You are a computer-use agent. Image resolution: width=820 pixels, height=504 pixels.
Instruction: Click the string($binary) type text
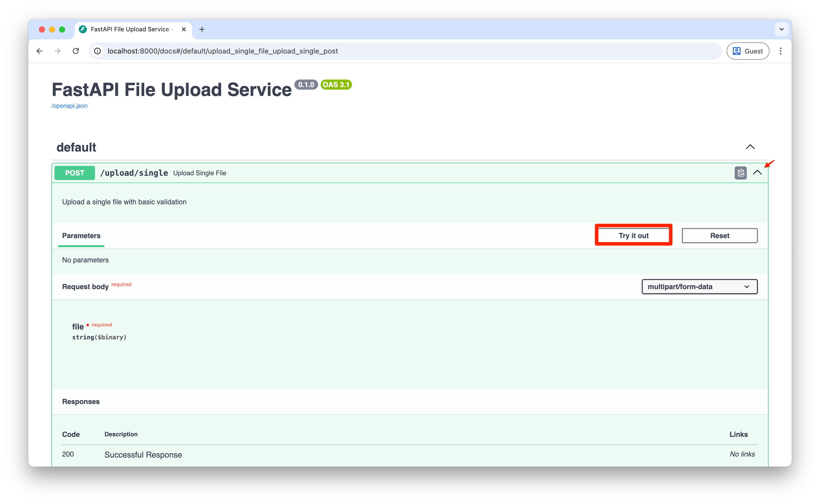click(99, 337)
